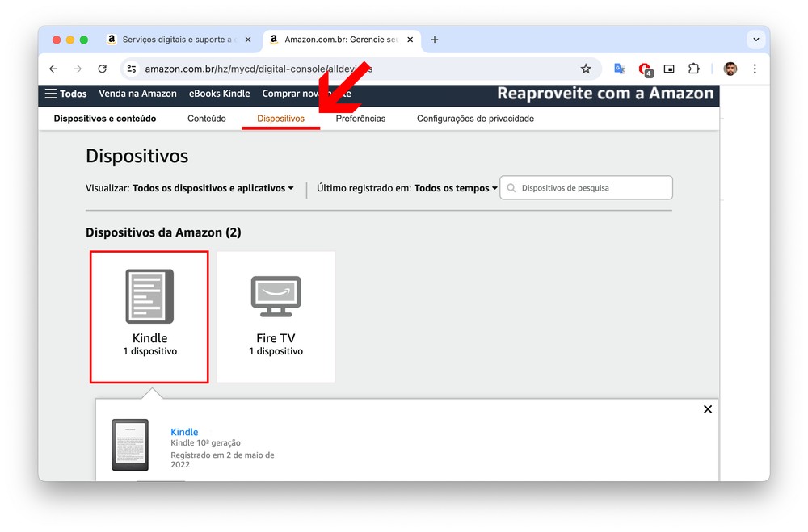The width and height of the screenshot is (808, 532).
Task: Select the Dispositivos tab
Action: 281,119
